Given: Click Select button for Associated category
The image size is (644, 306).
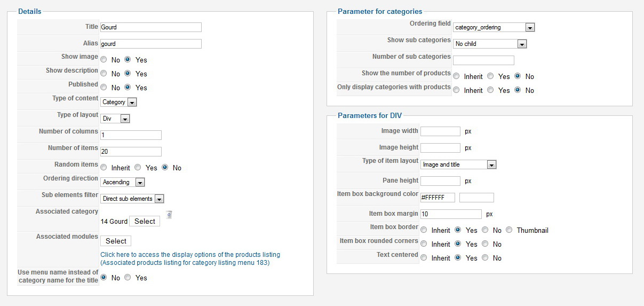Looking at the screenshot, I should (x=145, y=221).
